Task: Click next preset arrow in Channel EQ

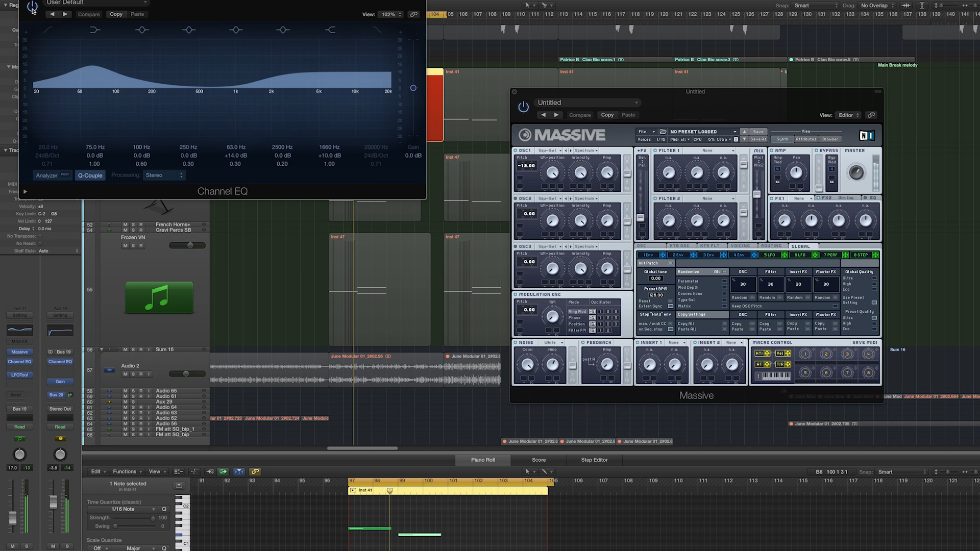Action: [x=65, y=14]
